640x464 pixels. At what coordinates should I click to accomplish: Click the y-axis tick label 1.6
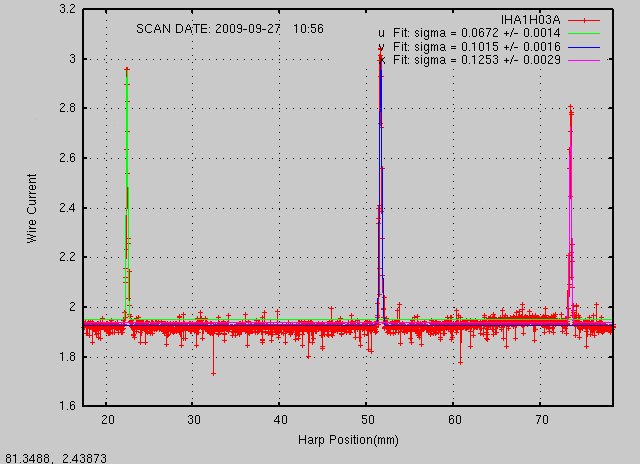(x=68, y=406)
